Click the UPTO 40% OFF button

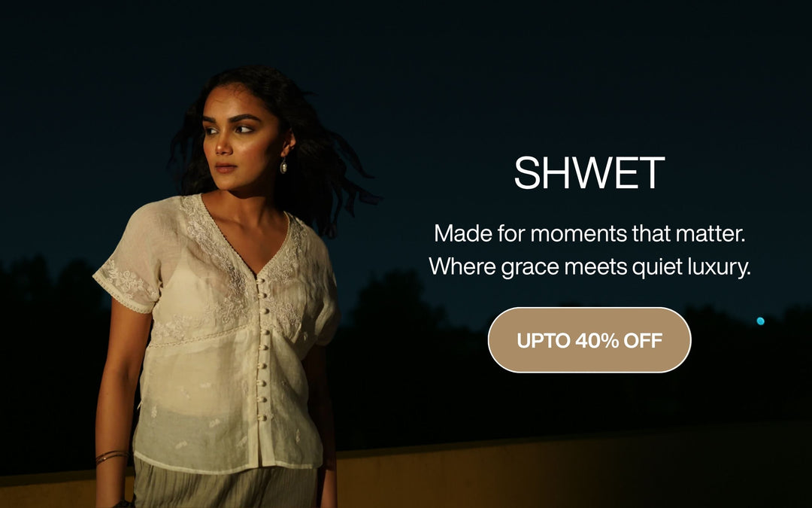pyautogui.click(x=589, y=340)
